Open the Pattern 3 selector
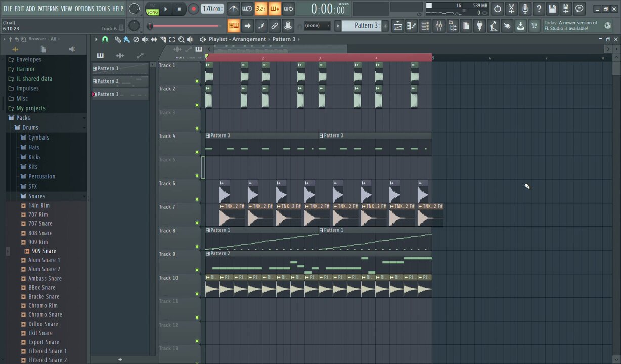 [x=362, y=25]
